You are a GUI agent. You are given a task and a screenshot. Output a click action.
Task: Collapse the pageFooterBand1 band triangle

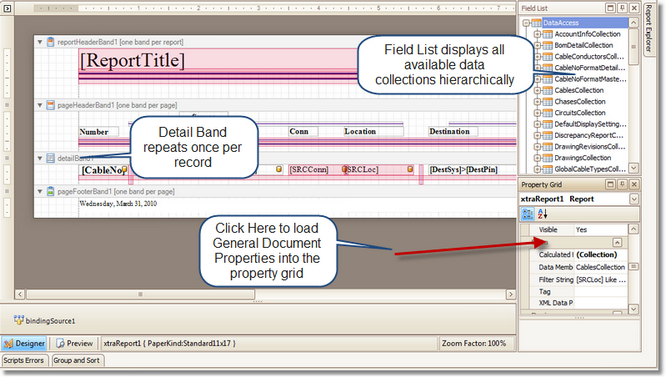coord(40,192)
